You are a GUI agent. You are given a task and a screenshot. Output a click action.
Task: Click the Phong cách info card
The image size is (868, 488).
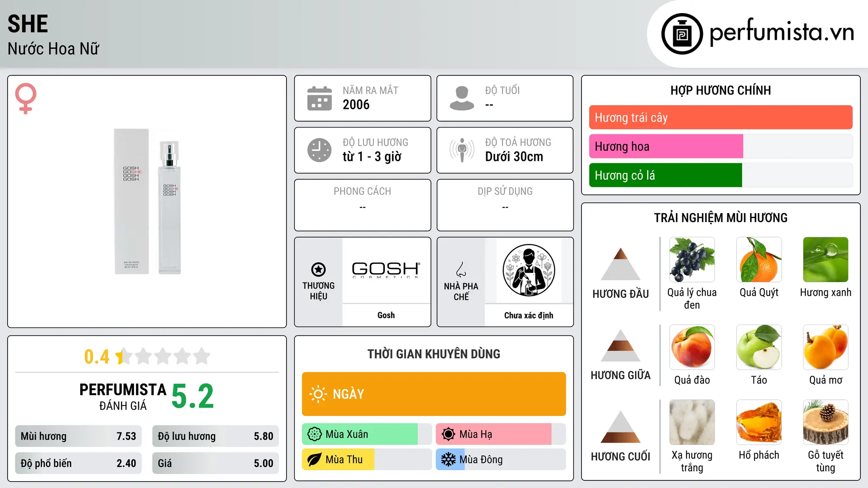pos(362,205)
